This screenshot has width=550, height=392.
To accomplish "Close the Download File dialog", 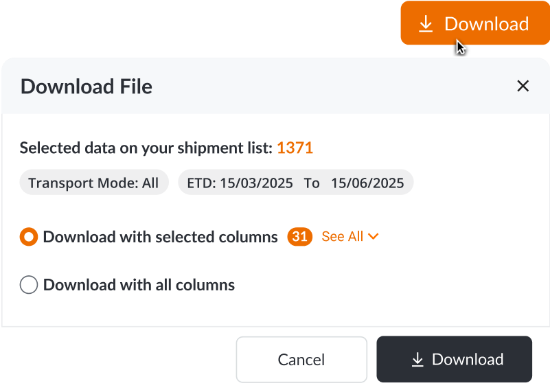I will (523, 86).
